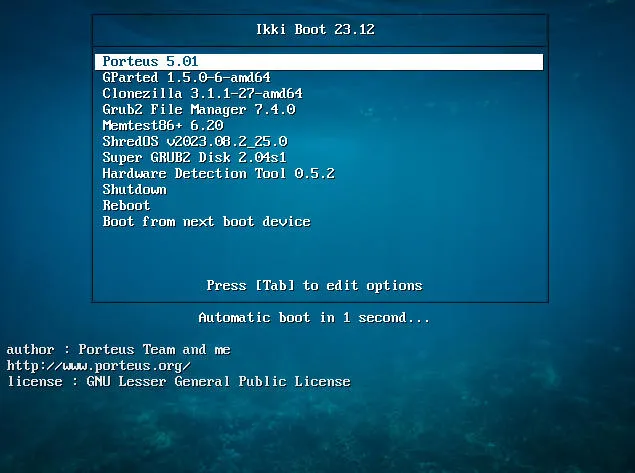
Task: Select Super GRUB2 Disk 2.04s1
Action: (x=194, y=158)
